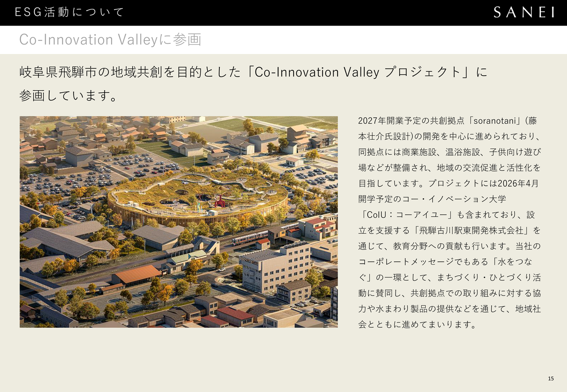Click the tall gray multi-story building

tap(275, 265)
